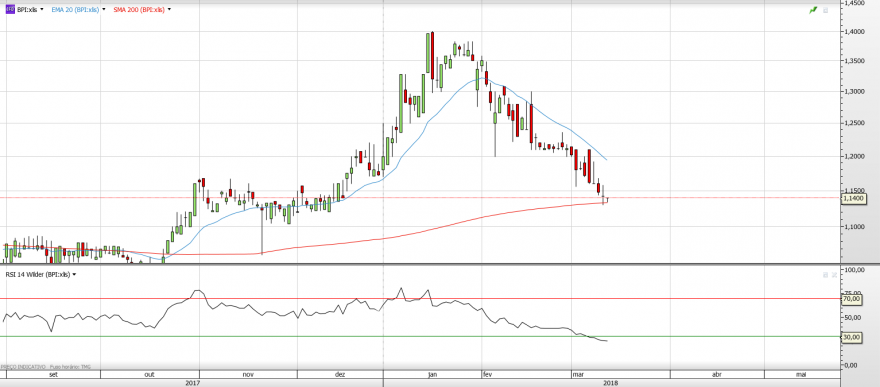
Task: Click the 'mar' month label on time axis
Action: [x=578, y=374]
